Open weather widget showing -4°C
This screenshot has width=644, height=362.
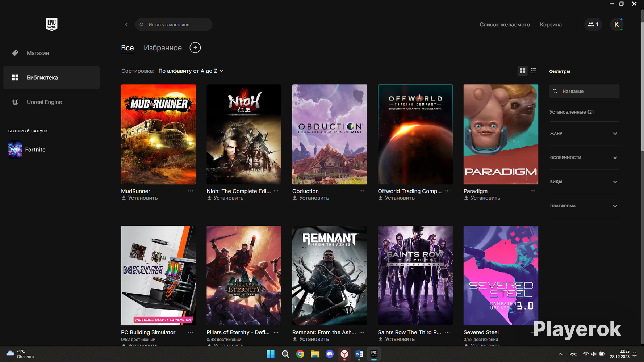coord(20,354)
